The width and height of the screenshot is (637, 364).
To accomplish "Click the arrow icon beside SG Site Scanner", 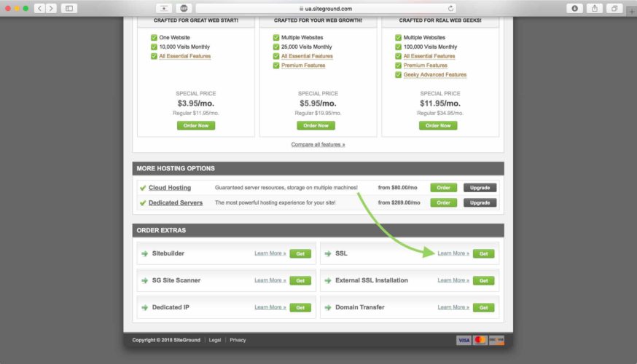I will (x=144, y=280).
